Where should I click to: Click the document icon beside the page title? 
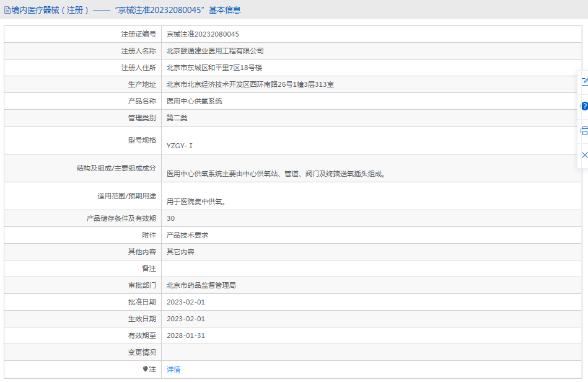point(7,10)
